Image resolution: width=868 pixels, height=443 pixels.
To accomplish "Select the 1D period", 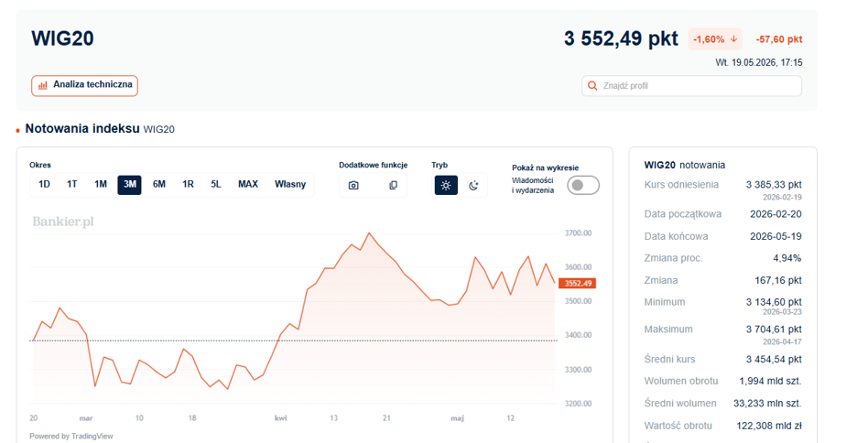I will [44, 184].
